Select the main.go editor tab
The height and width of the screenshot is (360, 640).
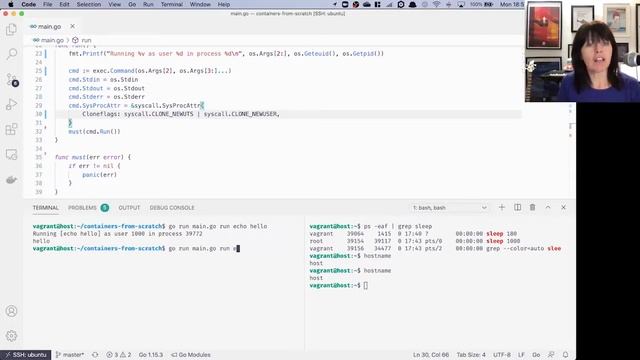point(49,26)
